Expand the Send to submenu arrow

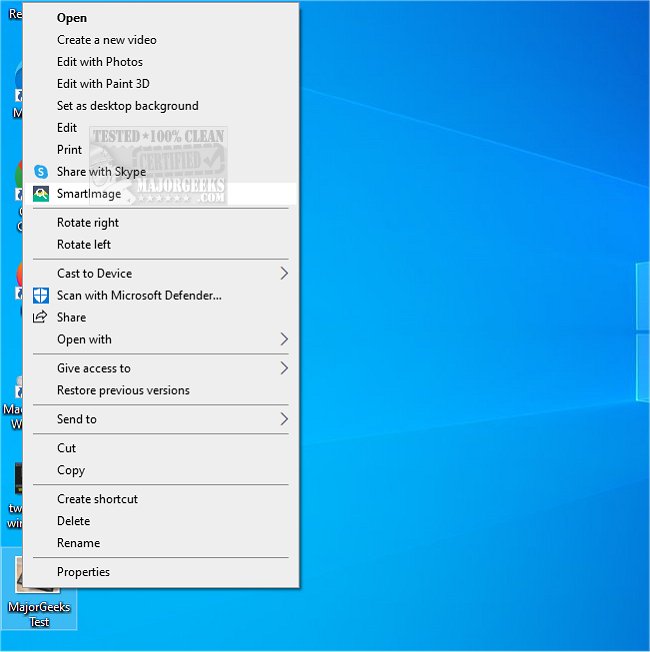[284, 419]
